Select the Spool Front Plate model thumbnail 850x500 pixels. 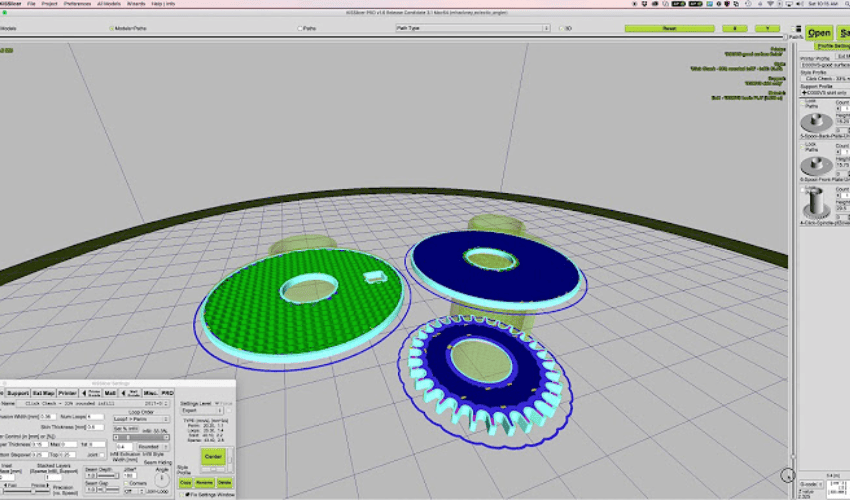tap(816, 165)
